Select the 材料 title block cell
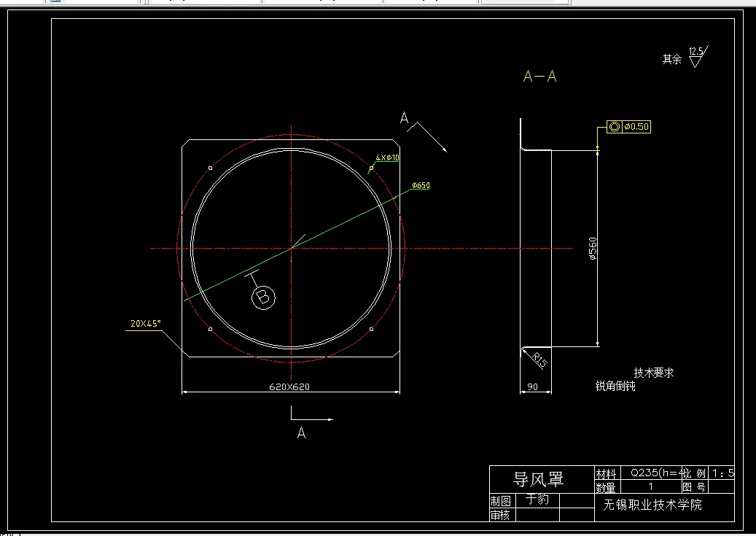 pos(606,474)
